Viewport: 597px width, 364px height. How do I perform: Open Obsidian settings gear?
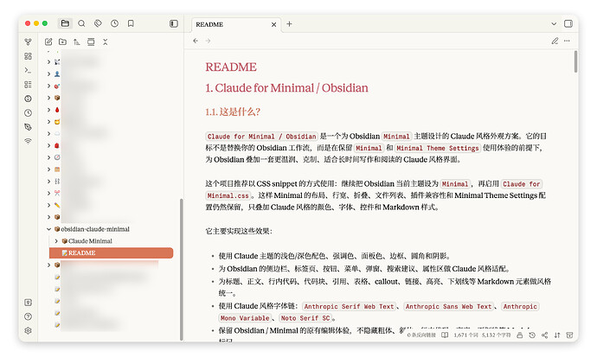point(28,330)
